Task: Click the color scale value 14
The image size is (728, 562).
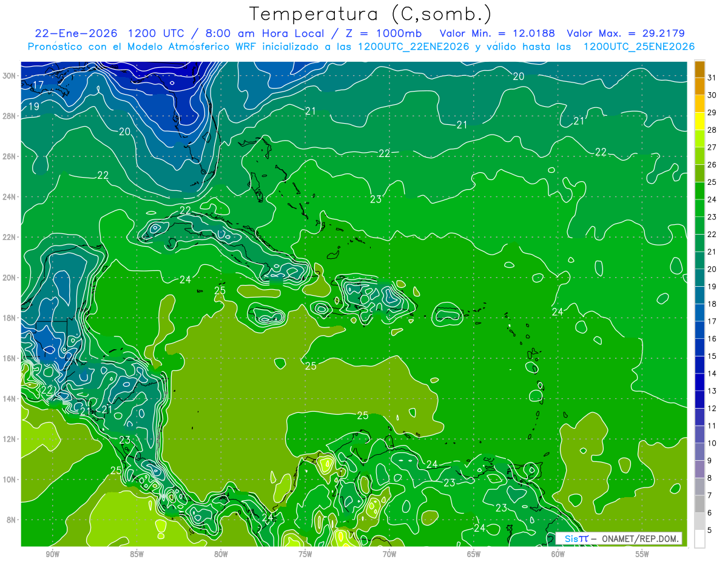Action: click(712, 374)
